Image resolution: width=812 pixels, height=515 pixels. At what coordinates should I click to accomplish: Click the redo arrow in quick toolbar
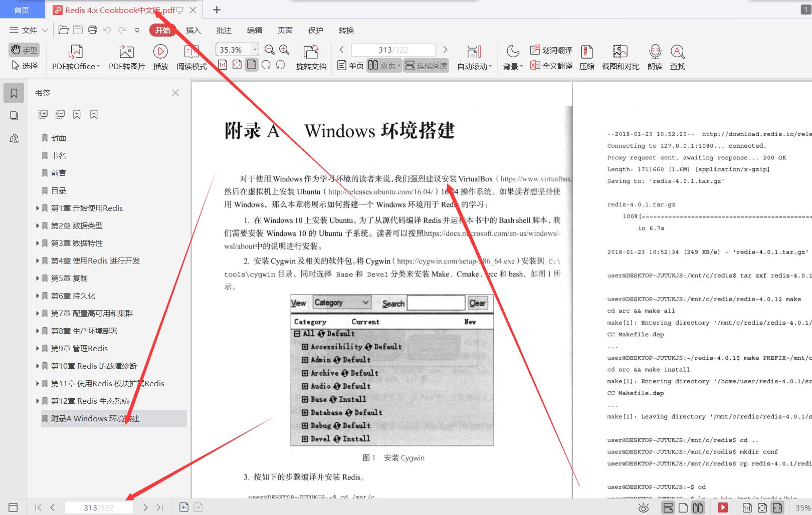click(x=122, y=30)
